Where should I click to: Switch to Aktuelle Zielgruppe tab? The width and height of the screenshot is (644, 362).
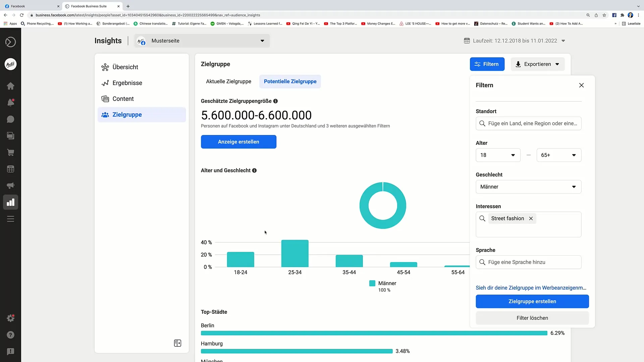point(229,81)
